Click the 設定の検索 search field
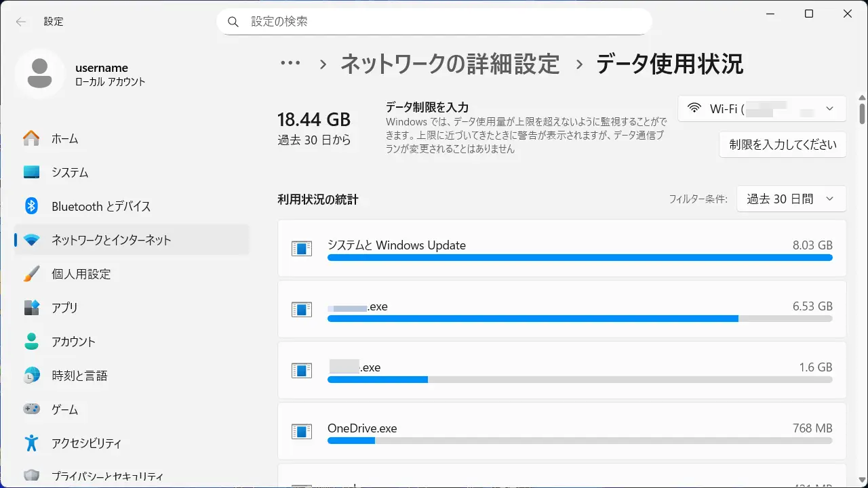868x488 pixels. 434,22
